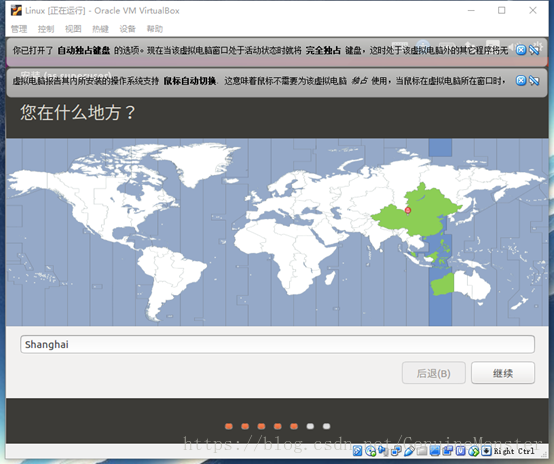Click the VirtualBox app icon in title bar
Image resolution: width=554 pixels, height=464 pixels.
pyautogui.click(x=16, y=11)
